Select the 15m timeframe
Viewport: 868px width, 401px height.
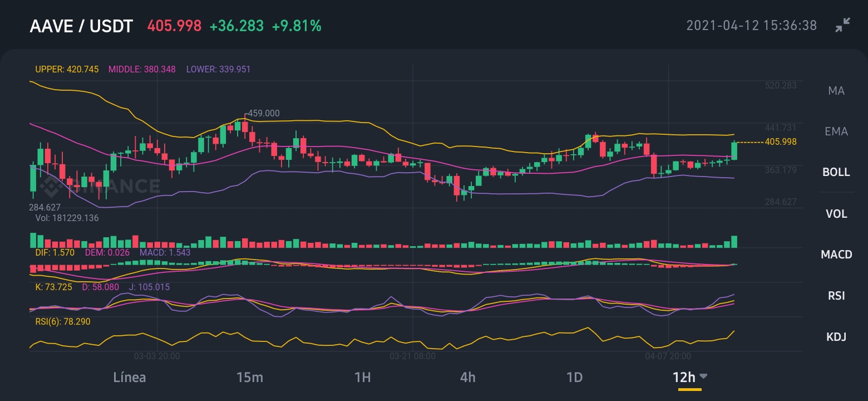coord(249,377)
